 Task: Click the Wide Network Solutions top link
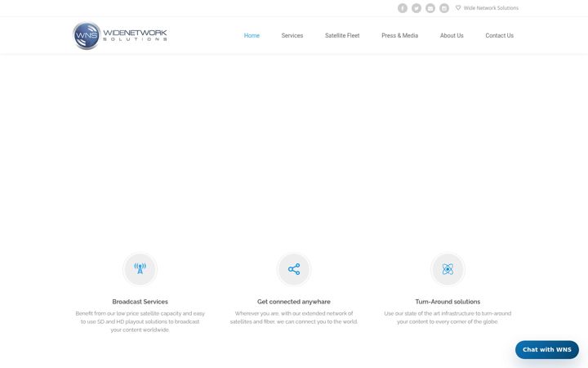[x=491, y=8]
